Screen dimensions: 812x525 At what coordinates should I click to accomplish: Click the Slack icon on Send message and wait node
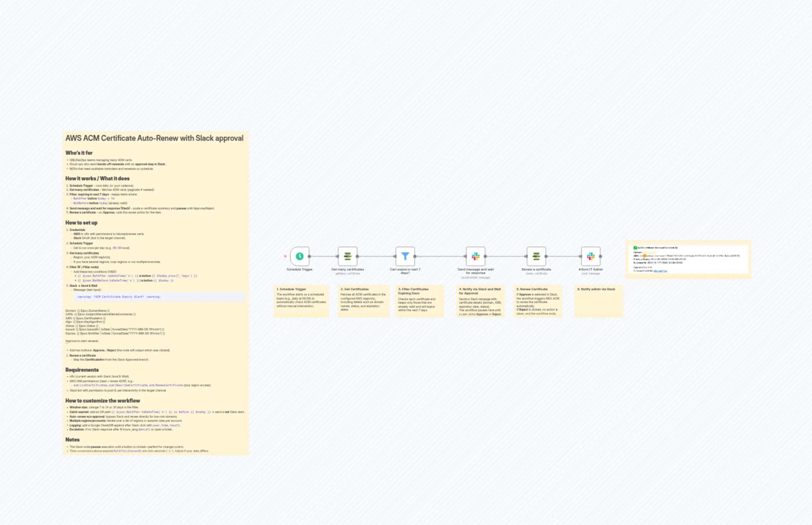pyautogui.click(x=476, y=257)
